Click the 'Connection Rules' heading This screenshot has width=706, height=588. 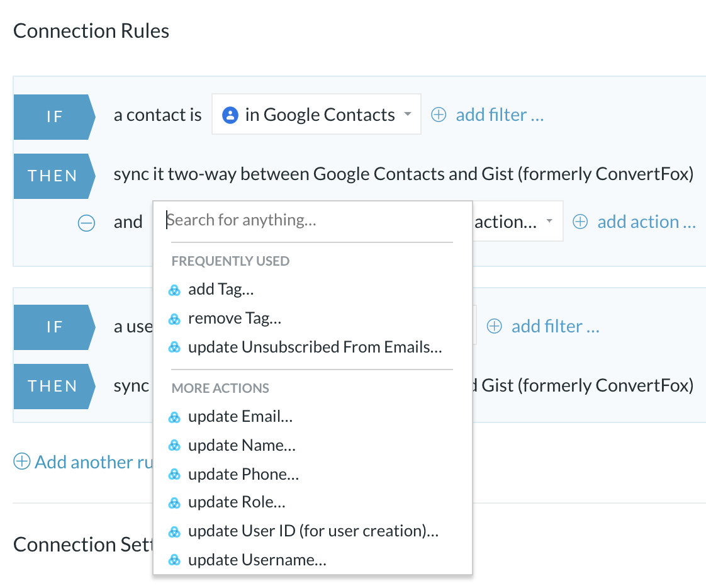pyautogui.click(x=91, y=31)
